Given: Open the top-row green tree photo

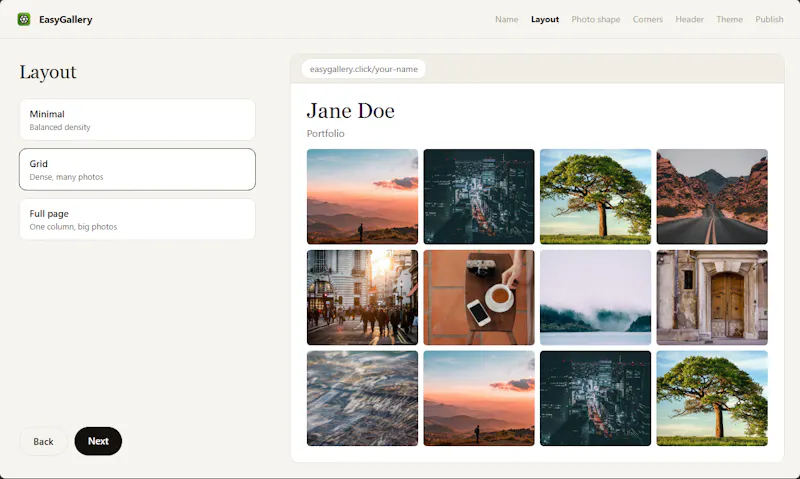Looking at the screenshot, I should [595, 196].
